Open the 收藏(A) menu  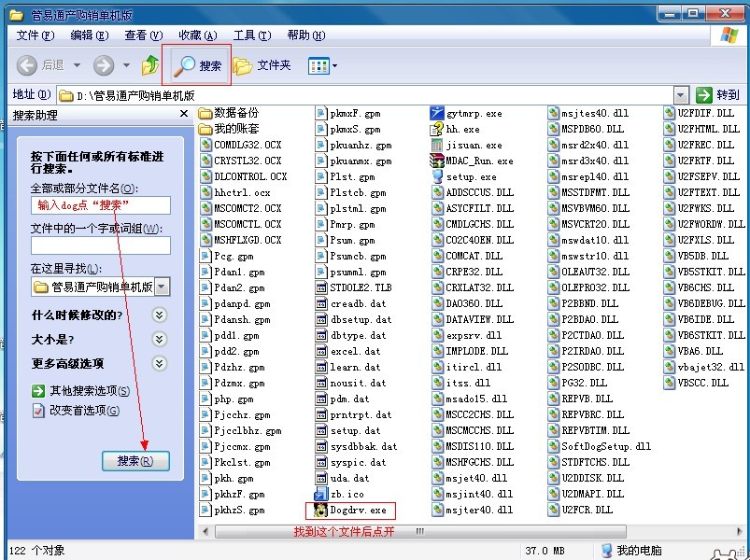[x=198, y=35]
